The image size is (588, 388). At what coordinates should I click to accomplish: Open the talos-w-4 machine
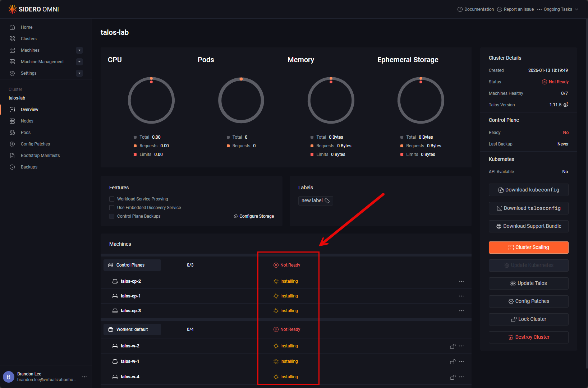point(130,377)
